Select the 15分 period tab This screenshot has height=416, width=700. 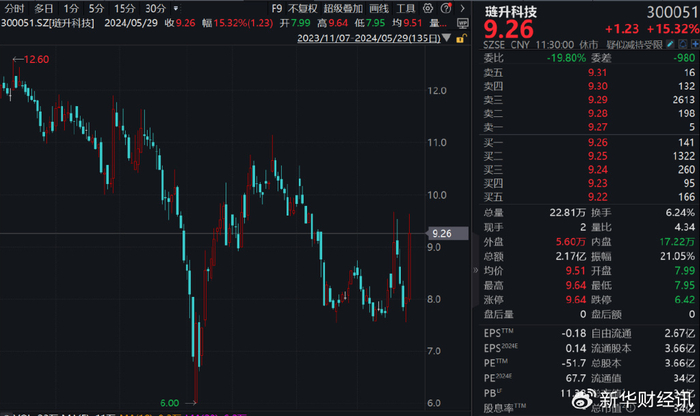pos(125,8)
